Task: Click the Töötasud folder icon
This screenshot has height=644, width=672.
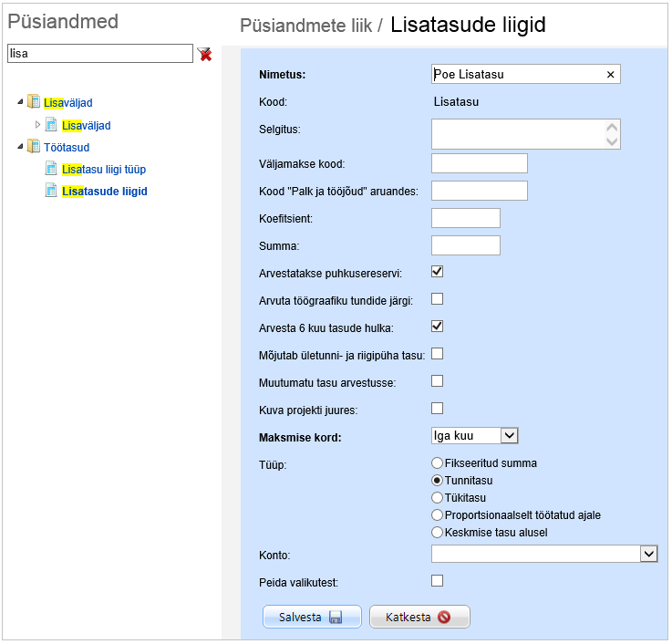Action: point(34,147)
